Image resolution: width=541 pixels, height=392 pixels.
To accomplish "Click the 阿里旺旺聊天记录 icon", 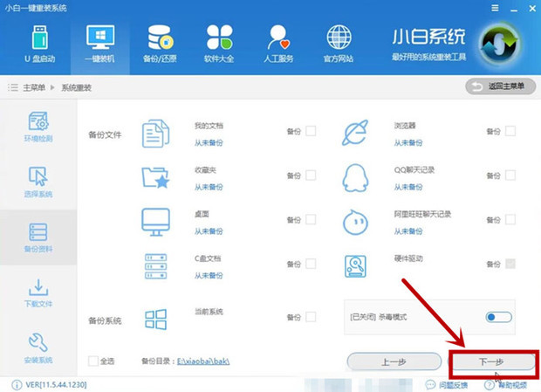I will point(355,223).
